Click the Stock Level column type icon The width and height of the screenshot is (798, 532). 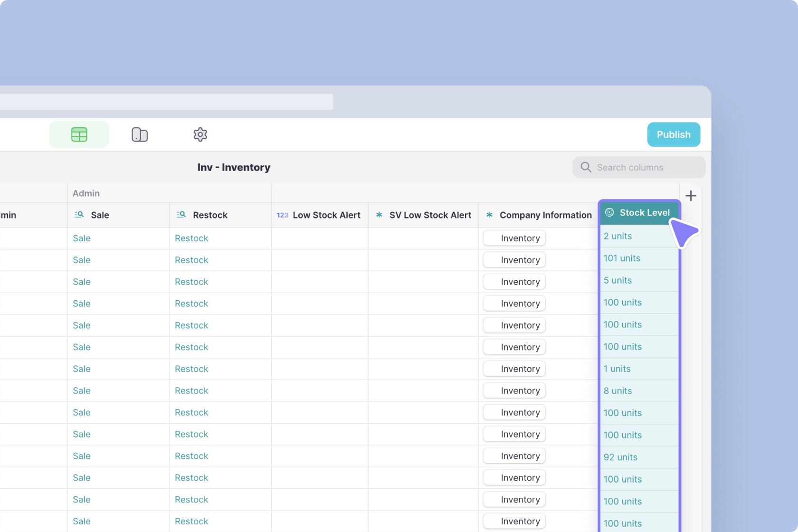[609, 212]
